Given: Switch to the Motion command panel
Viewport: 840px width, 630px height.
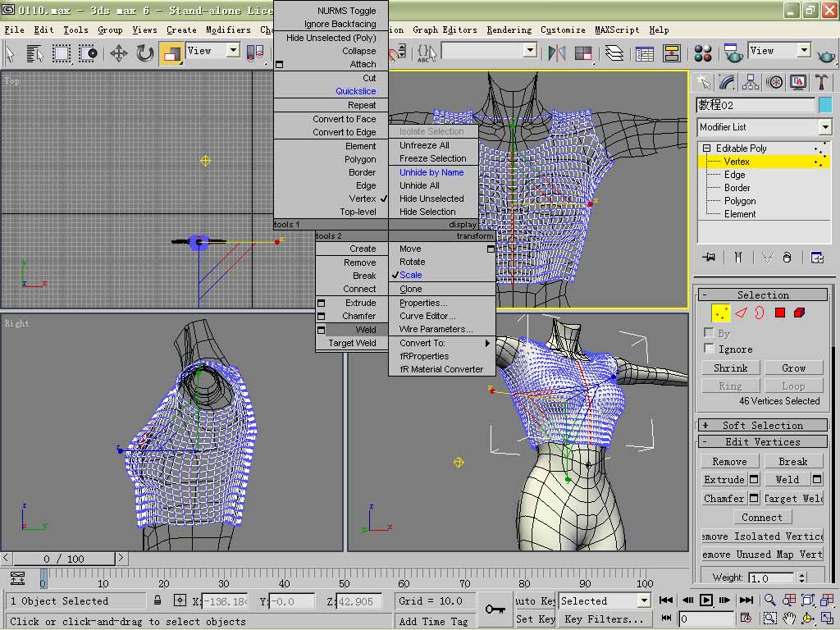Looking at the screenshot, I should (x=774, y=82).
